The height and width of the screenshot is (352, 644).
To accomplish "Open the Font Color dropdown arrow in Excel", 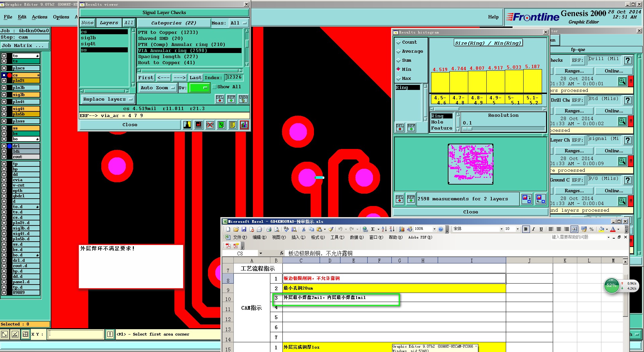I will 618,229.
